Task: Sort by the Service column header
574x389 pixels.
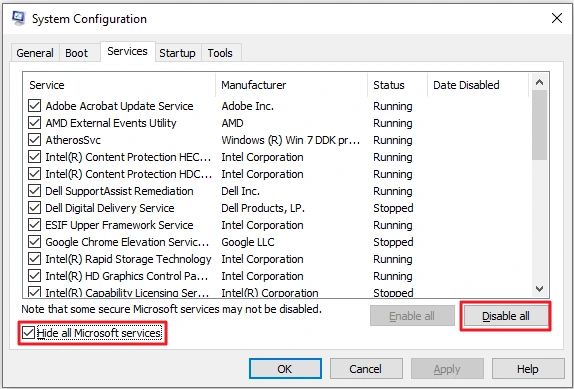Action: (119, 85)
